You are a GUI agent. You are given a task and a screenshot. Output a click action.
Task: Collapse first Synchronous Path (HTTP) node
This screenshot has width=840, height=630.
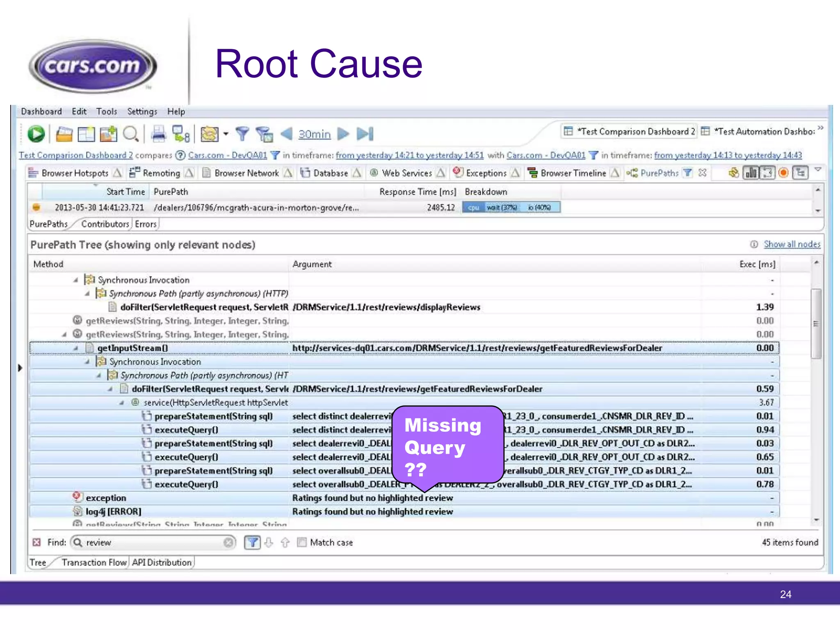click(87, 294)
